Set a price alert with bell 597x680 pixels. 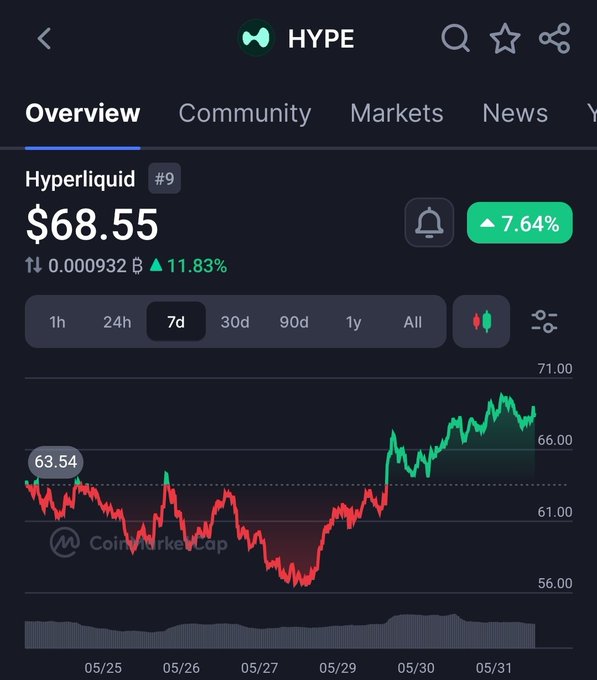click(x=429, y=222)
